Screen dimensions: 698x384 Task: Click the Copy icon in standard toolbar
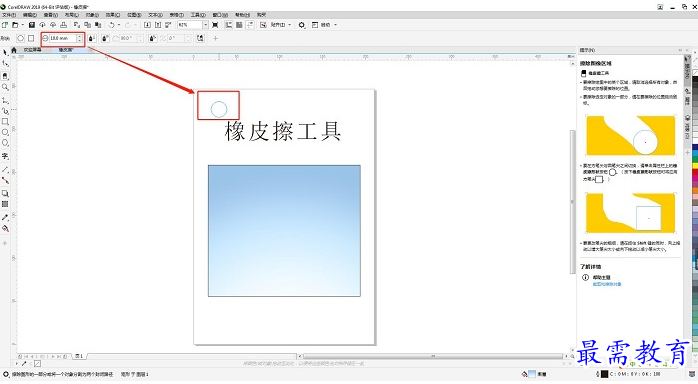[88, 25]
